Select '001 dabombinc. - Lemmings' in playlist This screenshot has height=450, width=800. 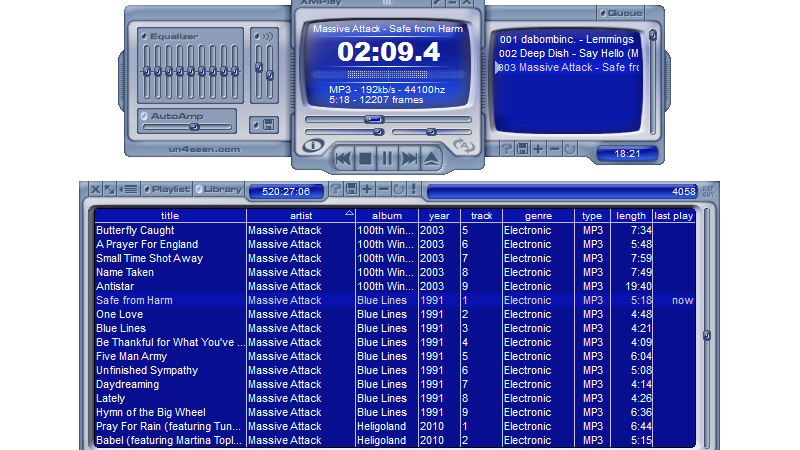(x=566, y=39)
